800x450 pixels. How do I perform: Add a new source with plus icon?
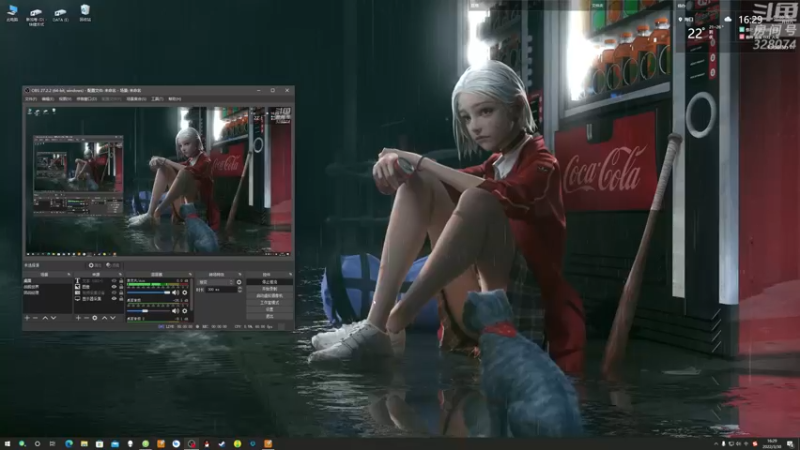pyautogui.click(x=78, y=318)
